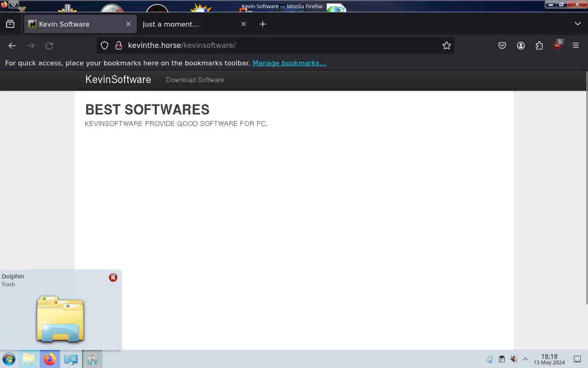
Task: Open Save to Pocket button
Action: pos(502,46)
